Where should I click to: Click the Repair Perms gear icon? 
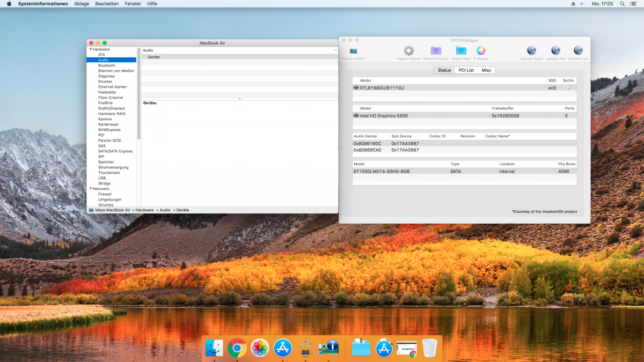(408, 51)
